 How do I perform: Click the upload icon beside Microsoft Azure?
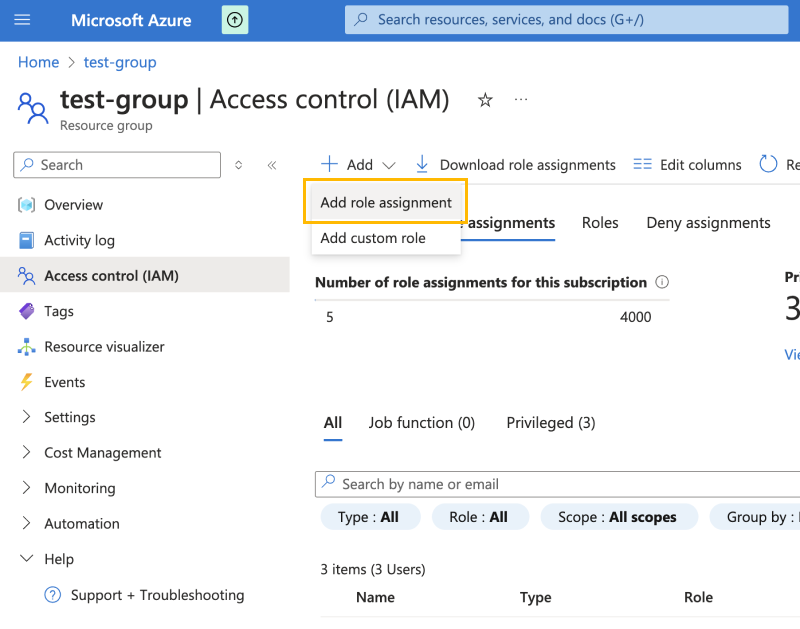point(235,20)
